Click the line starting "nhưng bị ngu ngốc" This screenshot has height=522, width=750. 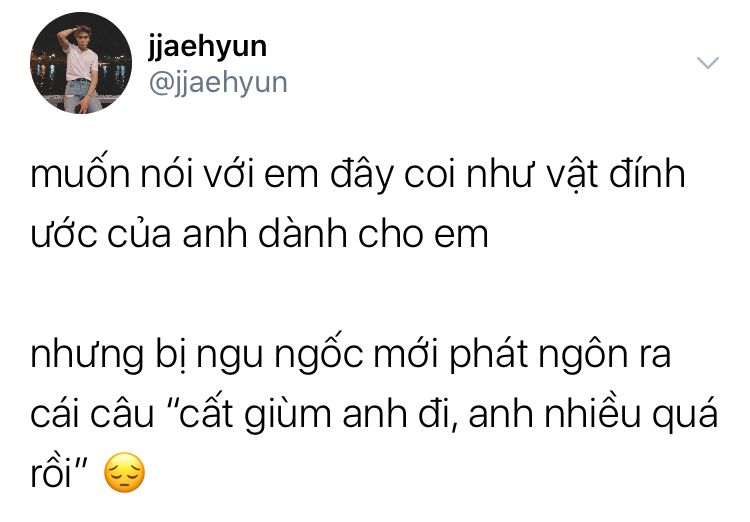pyautogui.click(x=351, y=355)
